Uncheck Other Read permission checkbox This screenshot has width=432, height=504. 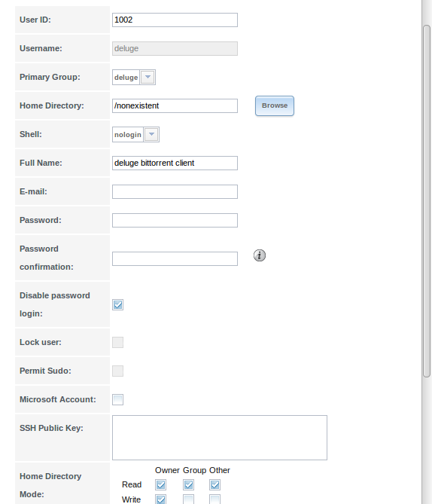click(215, 484)
